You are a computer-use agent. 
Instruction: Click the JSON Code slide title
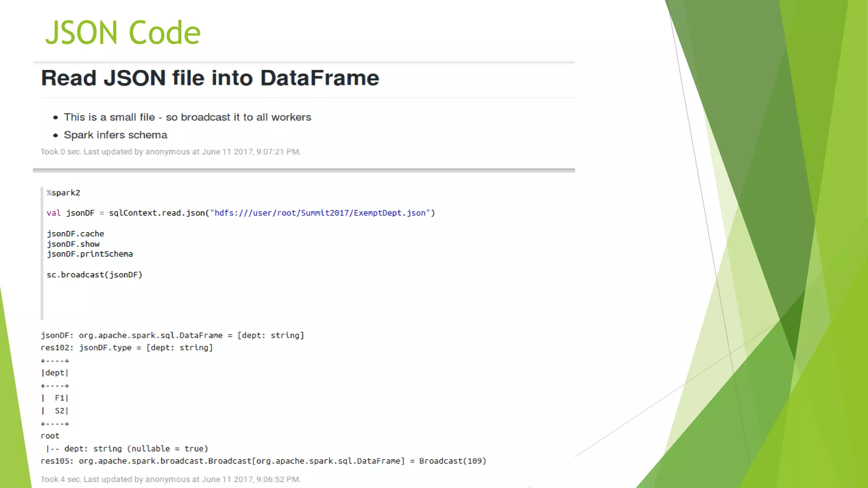click(122, 33)
